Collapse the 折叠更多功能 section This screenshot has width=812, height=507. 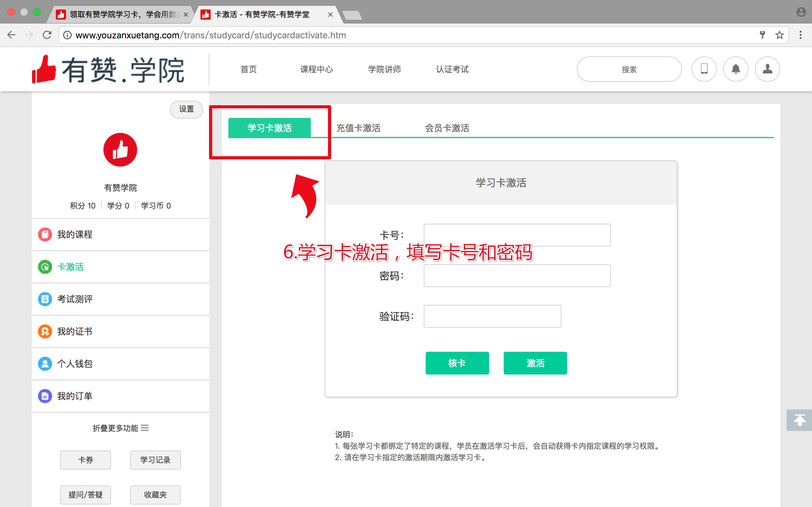click(120, 428)
